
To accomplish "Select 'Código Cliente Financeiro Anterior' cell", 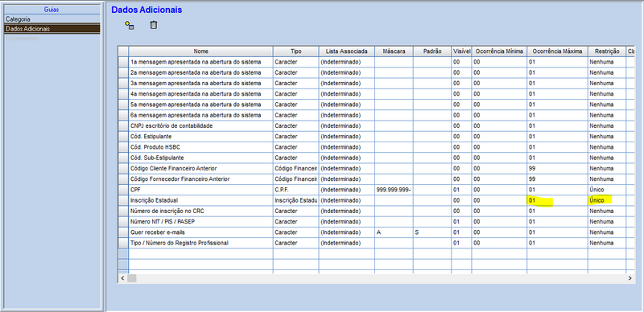I will click(x=200, y=168).
